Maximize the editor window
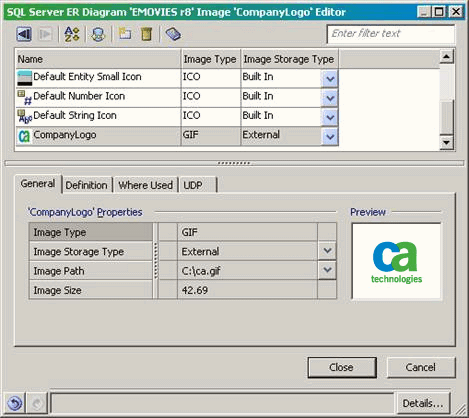 click(439, 12)
